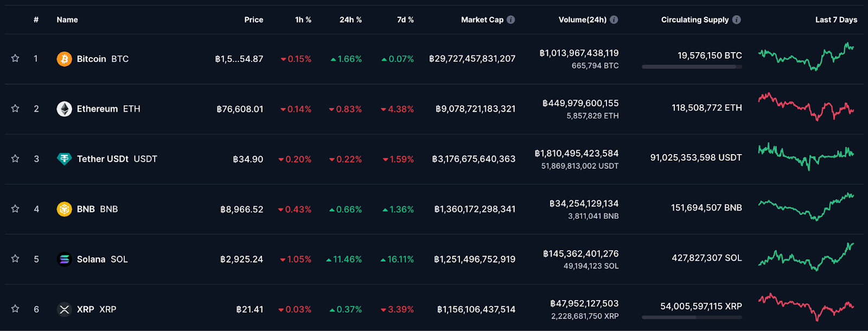Click Bitcoin circulating supply progress bar
Screen dimensions: 868x331
pyautogui.click(x=692, y=67)
